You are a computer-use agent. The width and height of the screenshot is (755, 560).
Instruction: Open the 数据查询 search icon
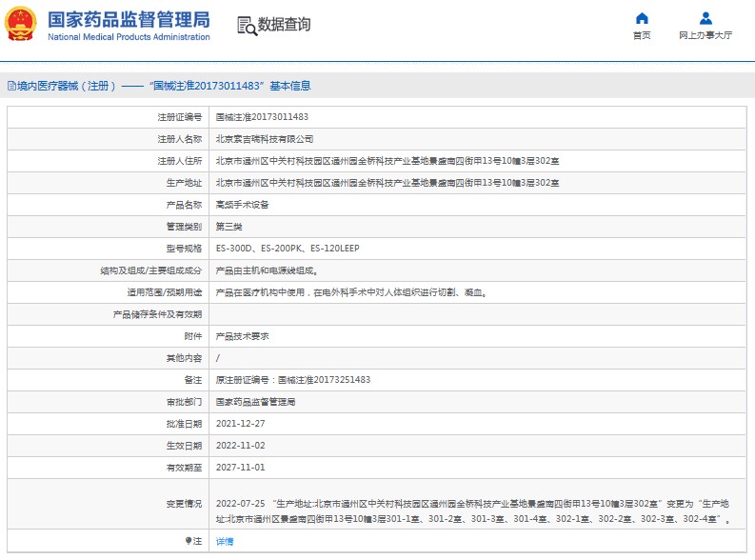coord(247,26)
